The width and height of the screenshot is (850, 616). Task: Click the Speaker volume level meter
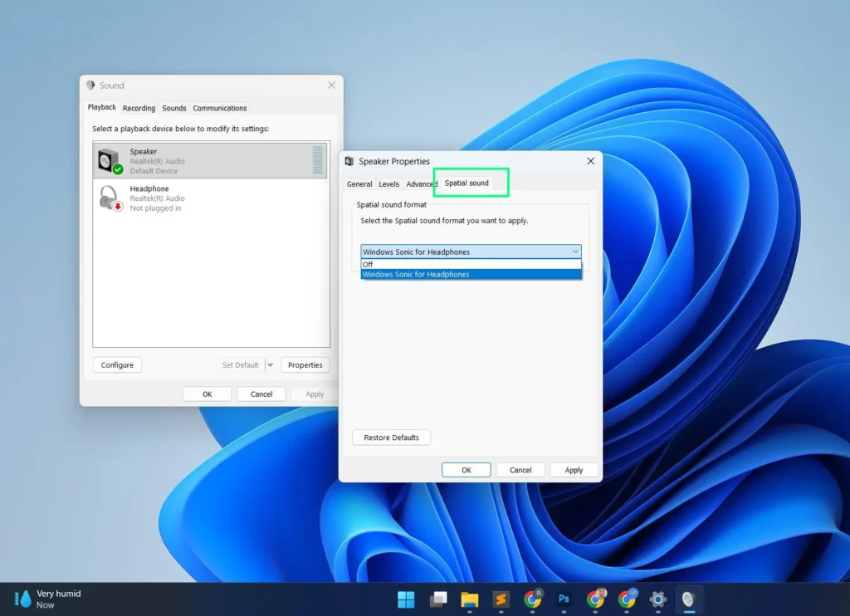pyautogui.click(x=319, y=160)
